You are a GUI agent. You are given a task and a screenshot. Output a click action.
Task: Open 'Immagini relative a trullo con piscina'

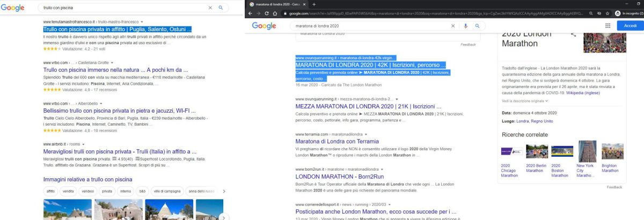coord(87,179)
